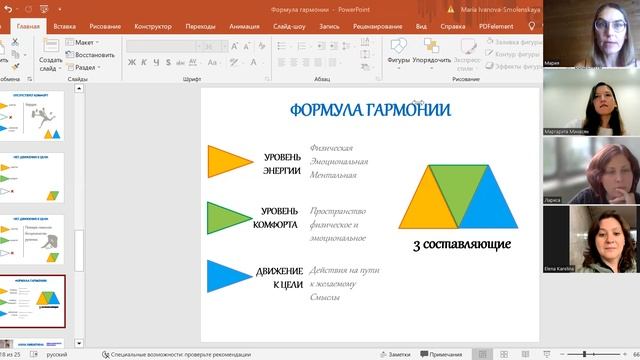Click the text highlight color icon
The height and width of the screenshot is (360, 640).
point(234,62)
